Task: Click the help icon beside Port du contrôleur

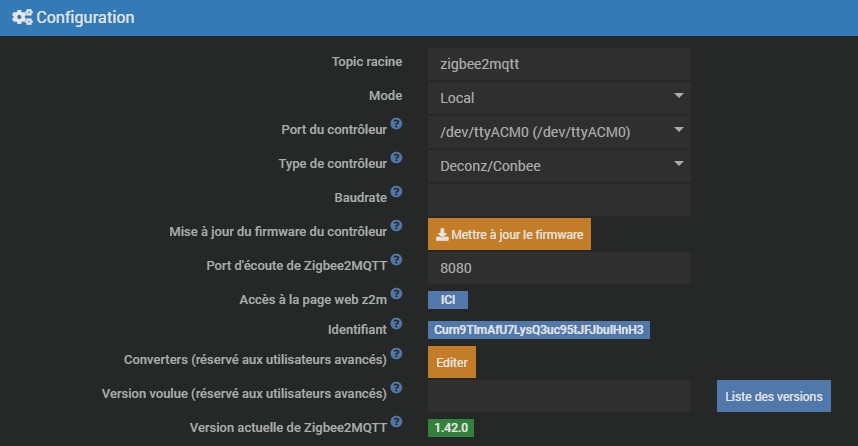Action: 396,124
